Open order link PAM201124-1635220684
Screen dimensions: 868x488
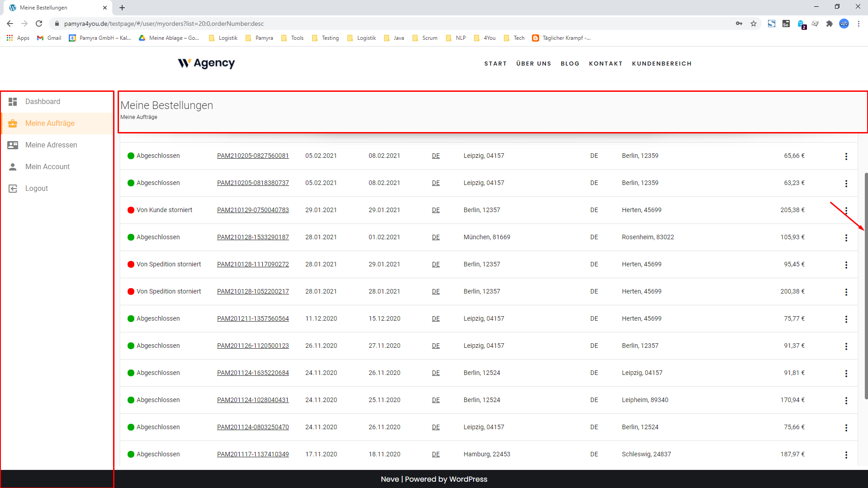[253, 373]
